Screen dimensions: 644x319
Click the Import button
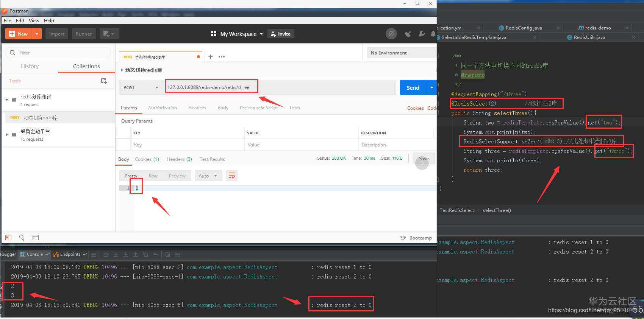(x=57, y=34)
